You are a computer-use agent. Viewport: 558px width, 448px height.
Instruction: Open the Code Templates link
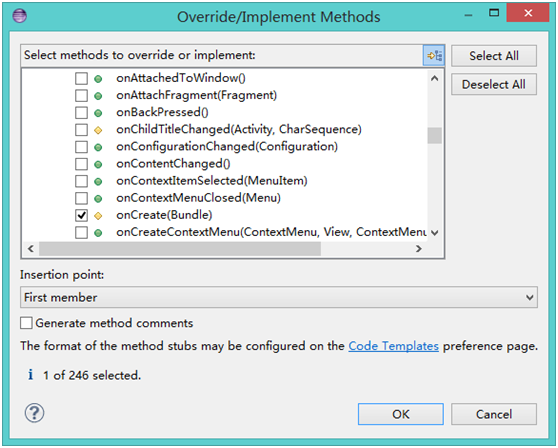point(393,346)
